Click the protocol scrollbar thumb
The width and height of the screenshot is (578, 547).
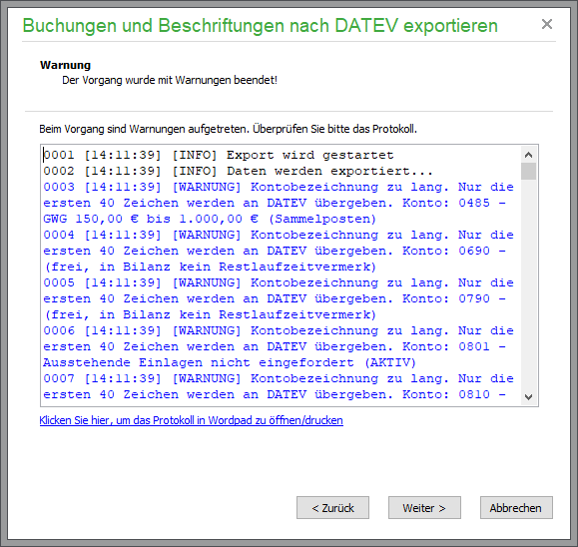pos(529,171)
